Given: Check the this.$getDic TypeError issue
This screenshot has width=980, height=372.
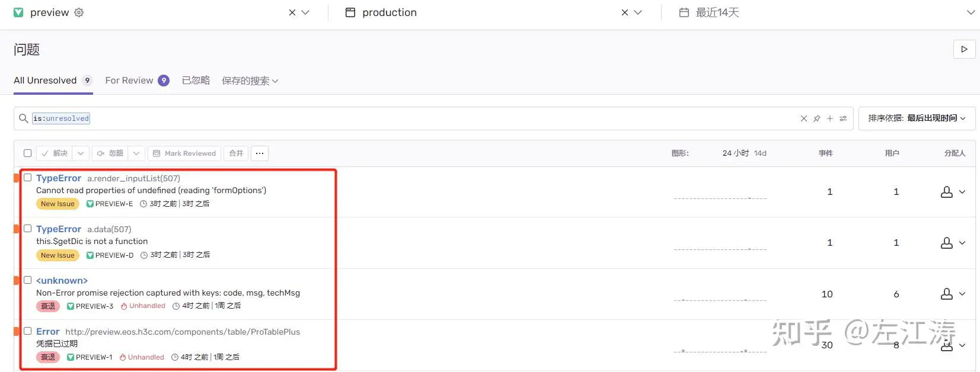Looking at the screenshot, I should 27,229.
